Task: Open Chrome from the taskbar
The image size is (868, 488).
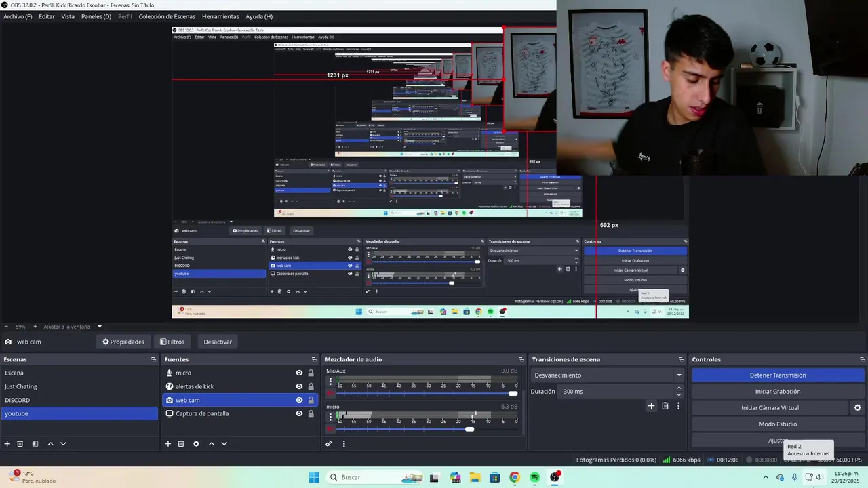Action: 515,477
